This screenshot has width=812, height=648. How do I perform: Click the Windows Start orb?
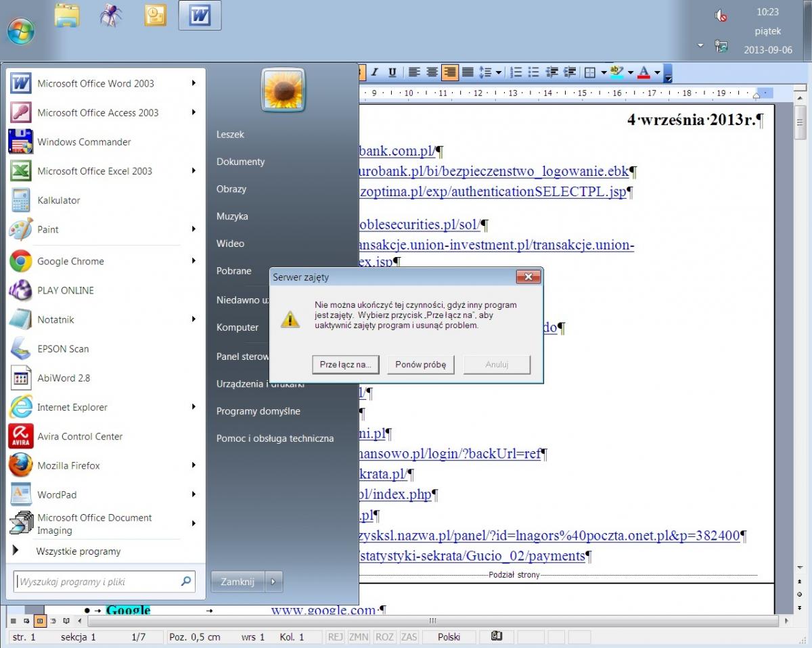[20, 30]
